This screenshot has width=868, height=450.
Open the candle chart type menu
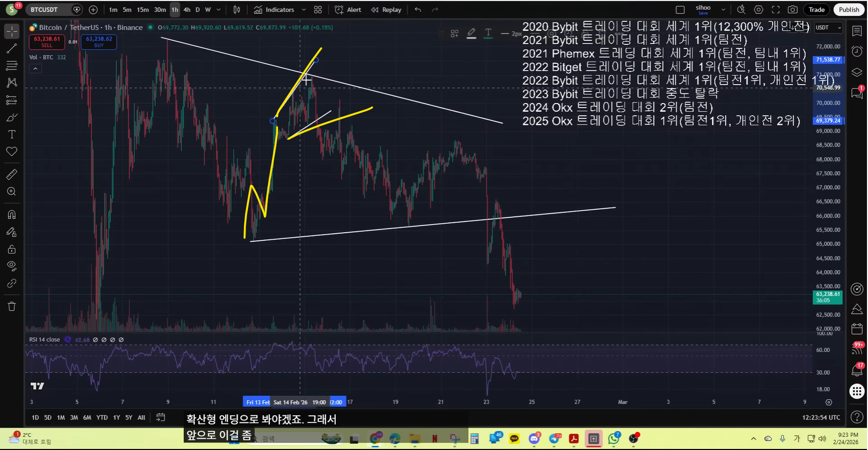237,10
